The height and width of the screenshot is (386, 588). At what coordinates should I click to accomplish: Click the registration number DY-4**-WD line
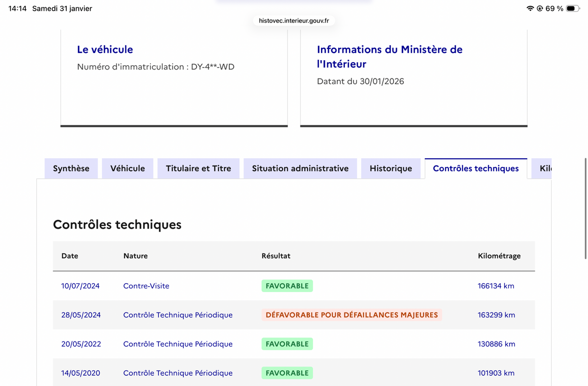pos(156,67)
